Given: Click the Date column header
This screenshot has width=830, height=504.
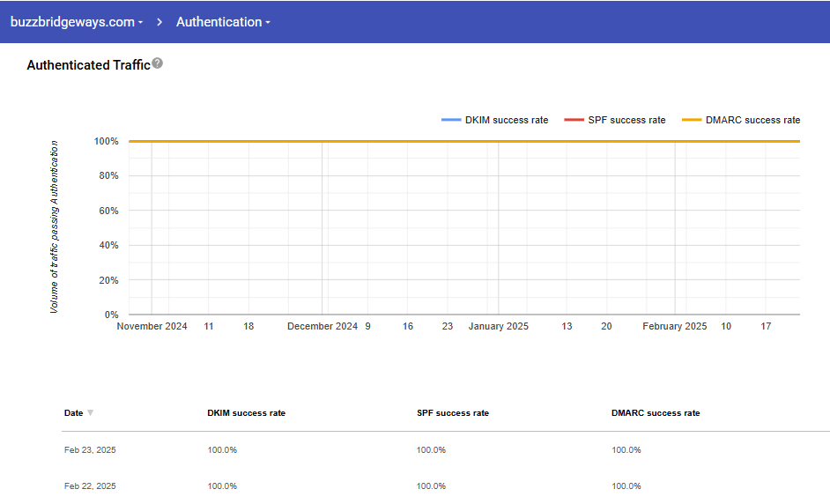Looking at the screenshot, I should pos(73,413).
